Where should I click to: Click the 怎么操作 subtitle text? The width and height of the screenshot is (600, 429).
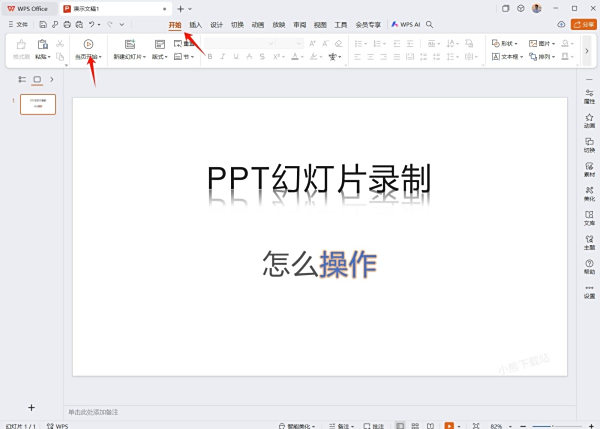point(320,264)
